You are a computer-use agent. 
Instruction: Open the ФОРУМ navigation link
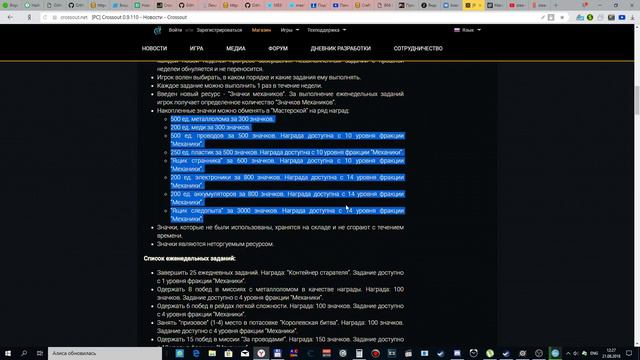tap(278, 48)
